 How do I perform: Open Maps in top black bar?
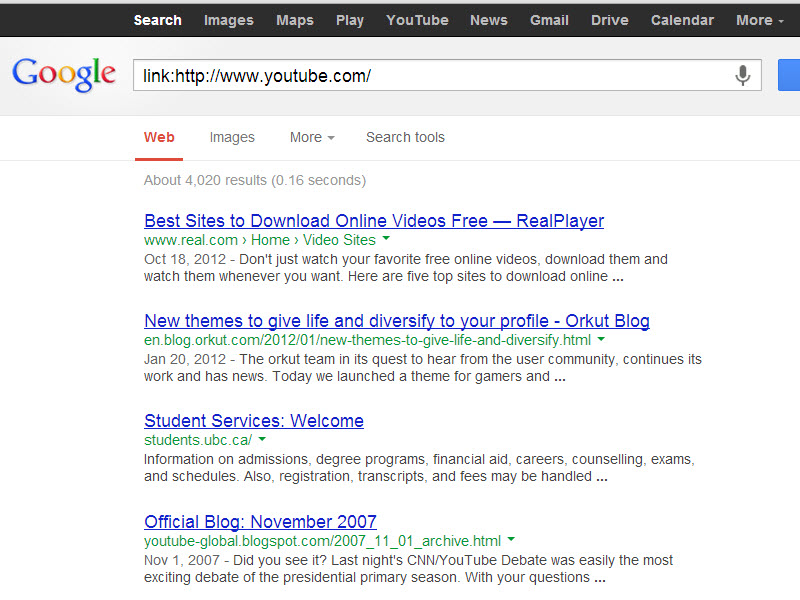point(295,20)
